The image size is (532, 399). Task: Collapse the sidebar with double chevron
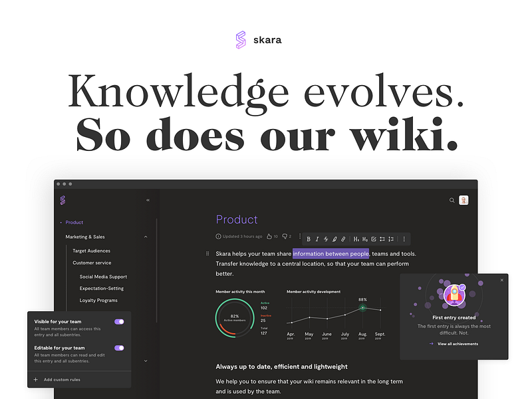point(148,200)
